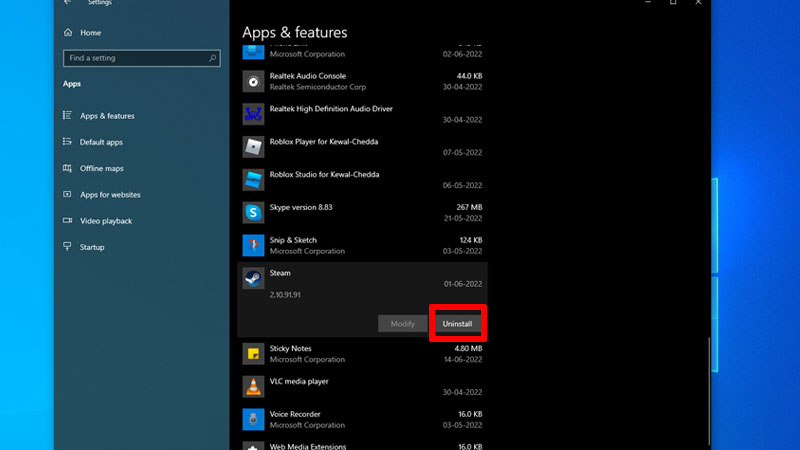Viewport: 800px width, 450px height.
Task: Click the Skype app icon
Action: (x=253, y=212)
